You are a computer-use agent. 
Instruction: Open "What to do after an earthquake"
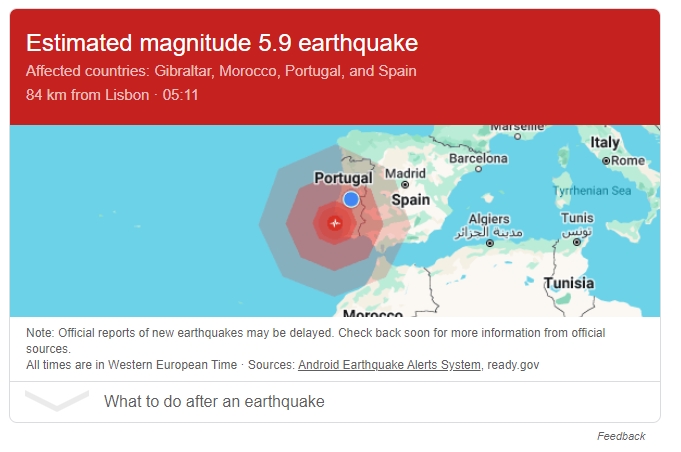click(214, 401)
